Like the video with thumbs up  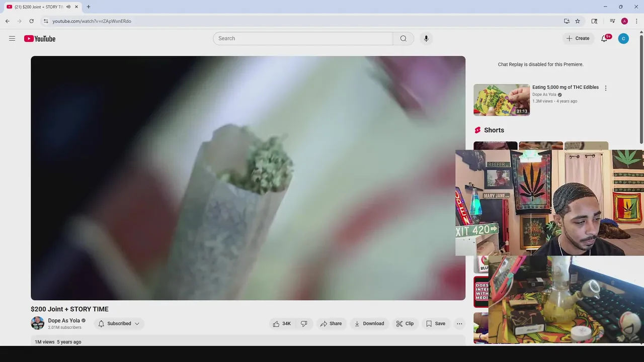click(x=282, y=324)
